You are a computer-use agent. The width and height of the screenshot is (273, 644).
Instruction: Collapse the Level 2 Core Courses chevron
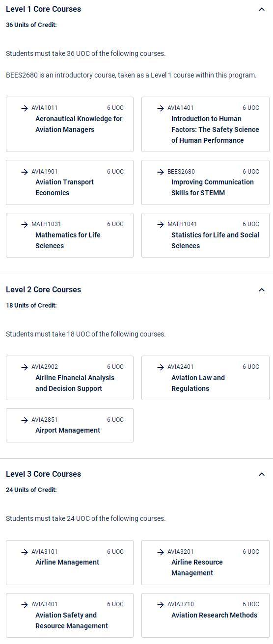[x=262, y=290]
